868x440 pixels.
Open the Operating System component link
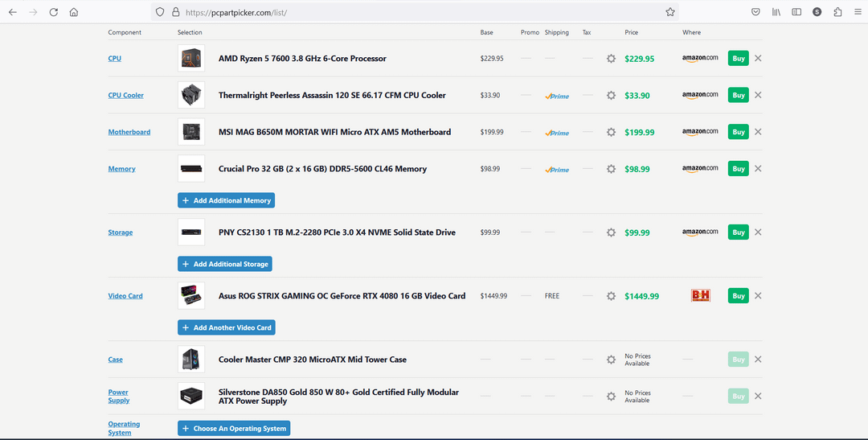point(124,429)
